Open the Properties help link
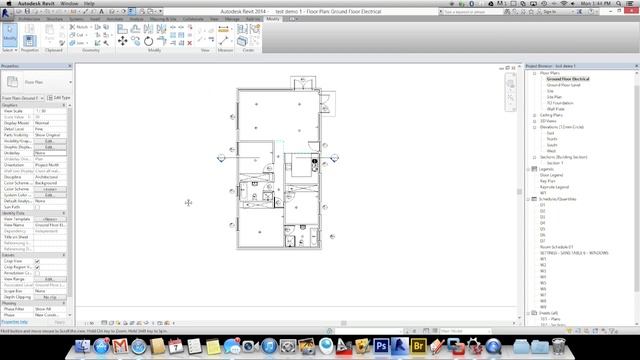The image size is (640, 360). pos(15,322)
